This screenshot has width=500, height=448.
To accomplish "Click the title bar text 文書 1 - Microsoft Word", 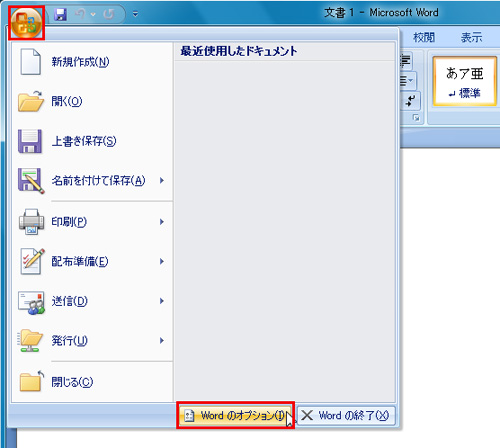I will 381,13.
